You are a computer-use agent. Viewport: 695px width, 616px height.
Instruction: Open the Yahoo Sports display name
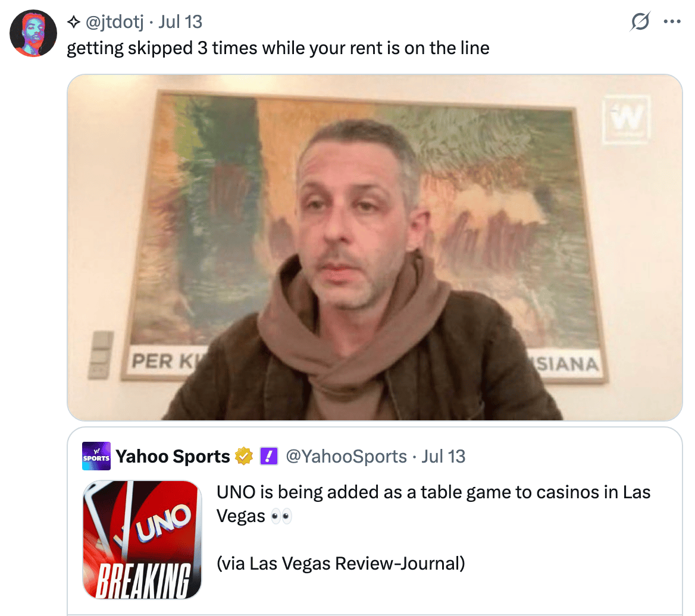coord(173,456)
